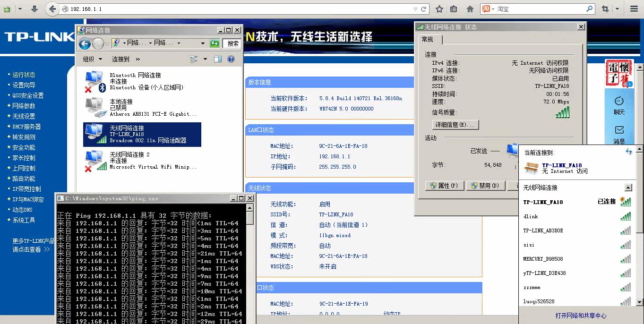Select connected TP-LINK_FA18 entry in wifi list
Viewport: 644px width, 324px height.
[x=576, y=202]
